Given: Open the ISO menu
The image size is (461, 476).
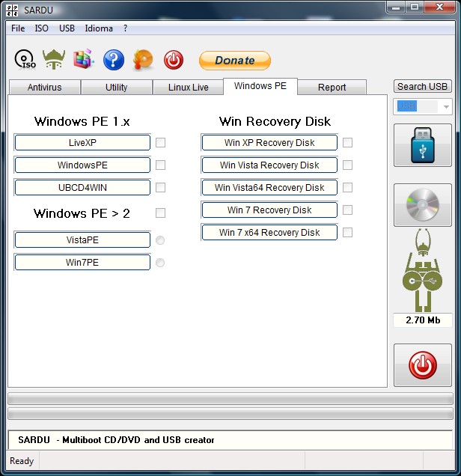Looking at the screenshot, I should point(42,28).
